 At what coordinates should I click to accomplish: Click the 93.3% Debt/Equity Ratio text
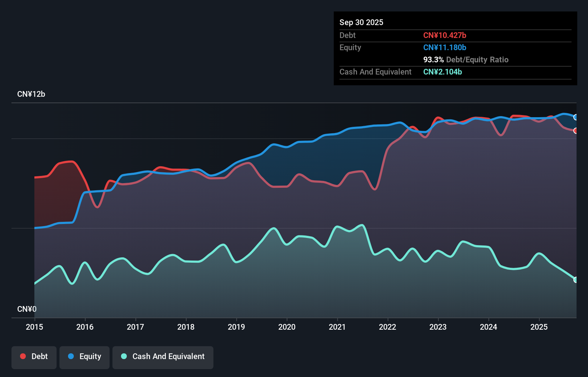point(466,59)
